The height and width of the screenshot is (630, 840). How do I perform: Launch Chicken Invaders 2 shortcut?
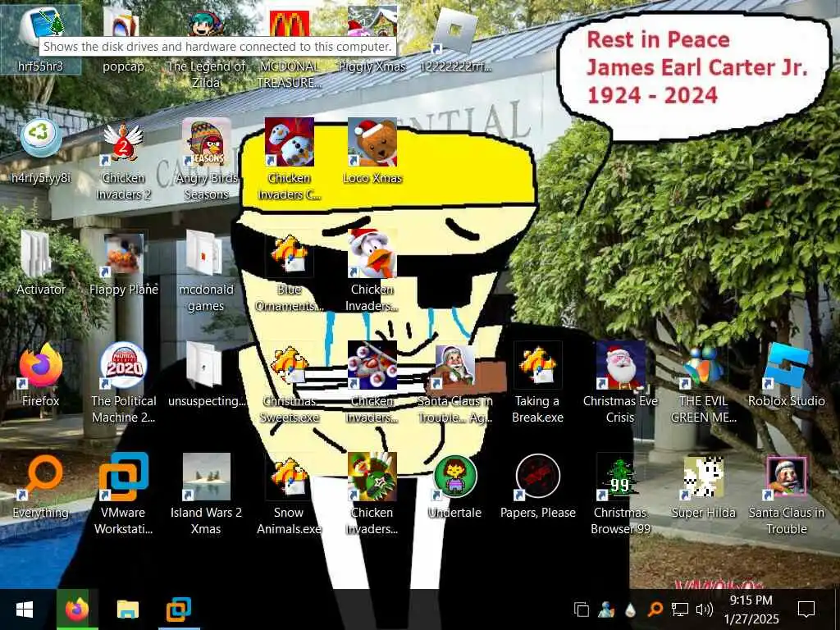pyautogui.click(x=123, y=160)
